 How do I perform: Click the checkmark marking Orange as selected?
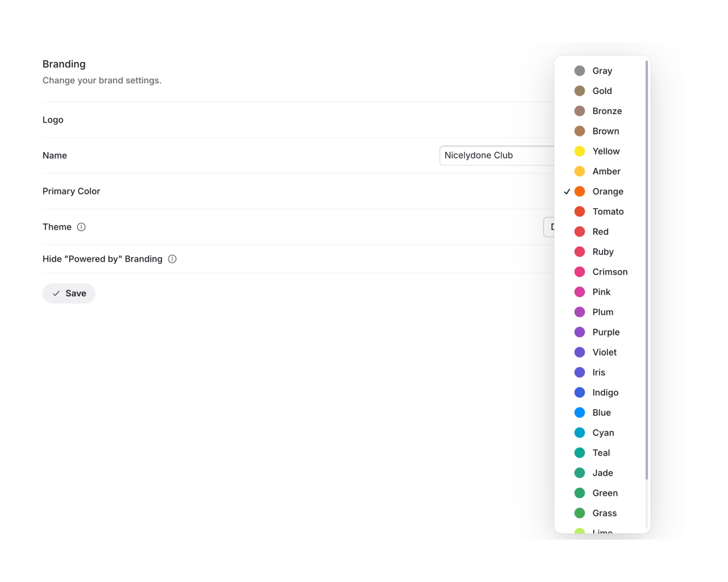click(x=567, y=191)
